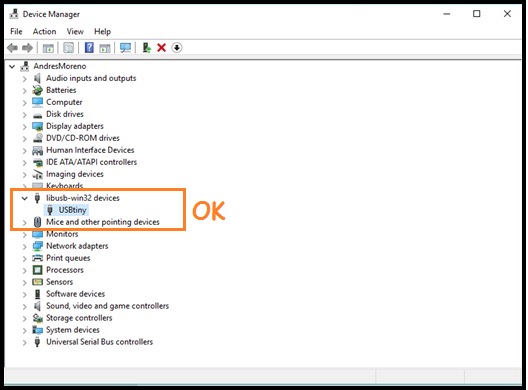Select Sound, video and game controllers label
The width and height of the screenshot is (528, 390).
107,306
